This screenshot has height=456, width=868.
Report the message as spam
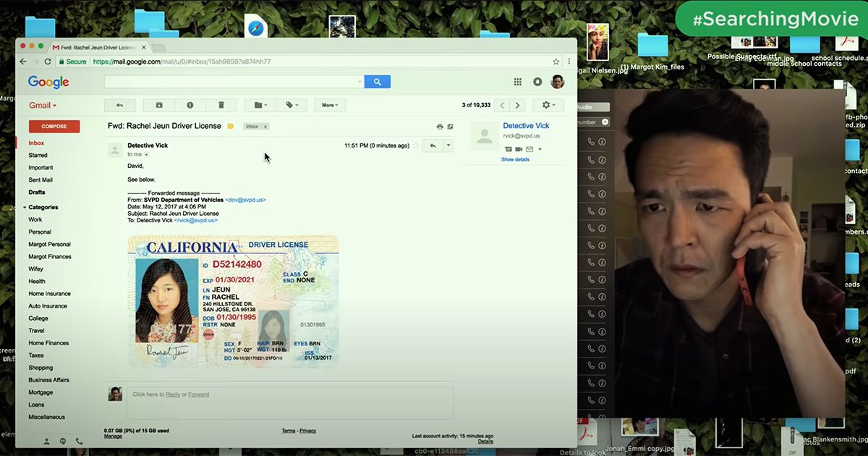coord(190,105)
